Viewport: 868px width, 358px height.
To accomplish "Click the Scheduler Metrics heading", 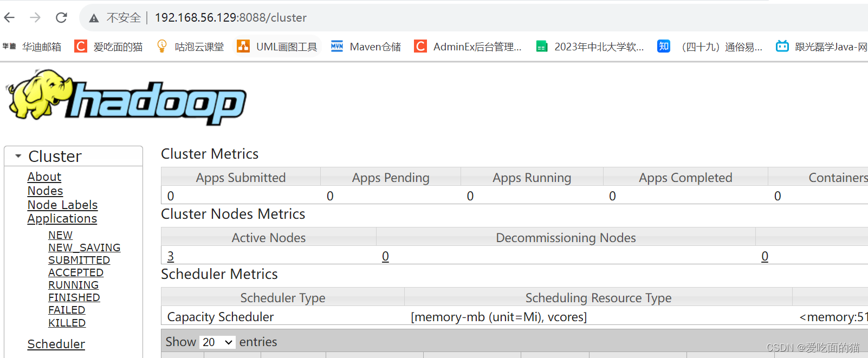I will tap(219, 274).
